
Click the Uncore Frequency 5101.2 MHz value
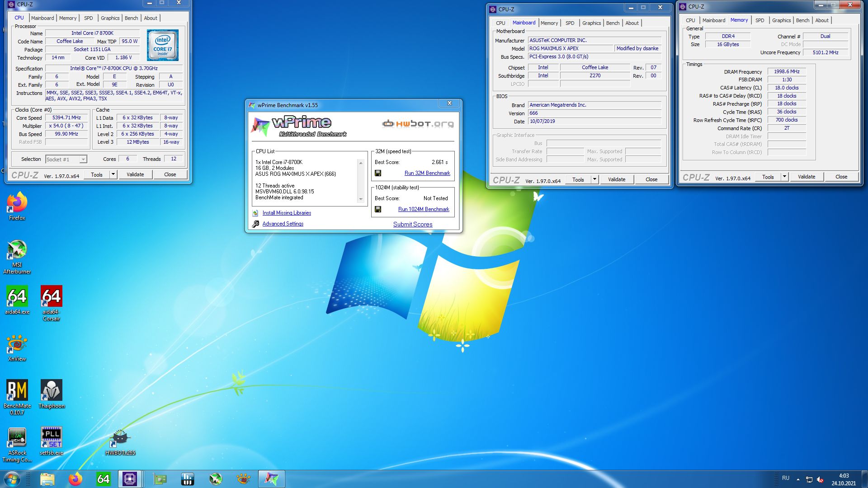(826, 52)
